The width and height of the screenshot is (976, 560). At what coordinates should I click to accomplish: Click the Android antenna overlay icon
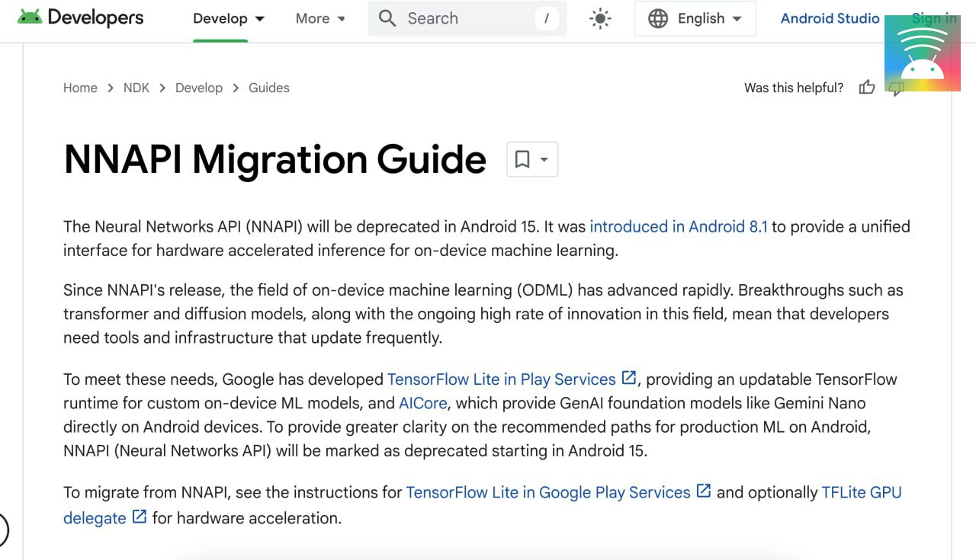coord(923,53)
